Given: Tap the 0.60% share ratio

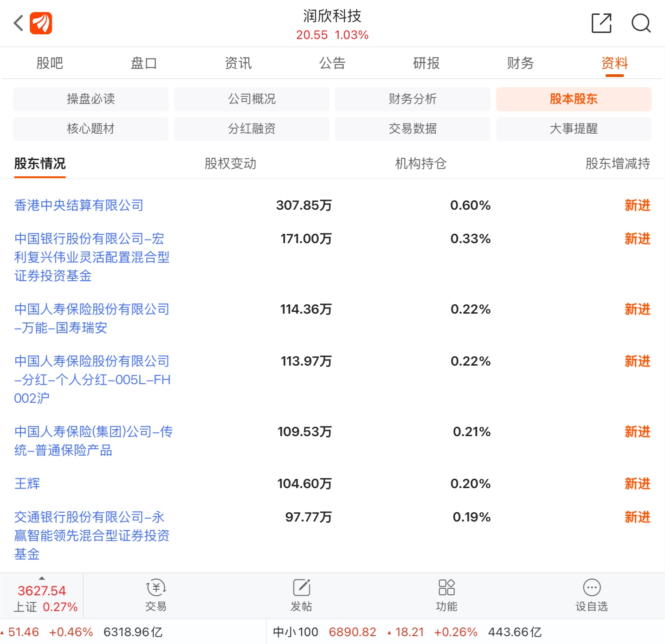Looking at the screenshot, I should click(x=471, y=205).
